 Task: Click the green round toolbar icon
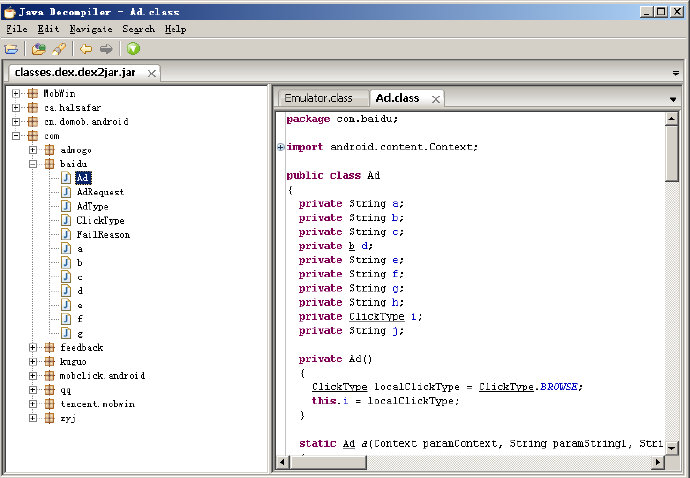[133, 48]
